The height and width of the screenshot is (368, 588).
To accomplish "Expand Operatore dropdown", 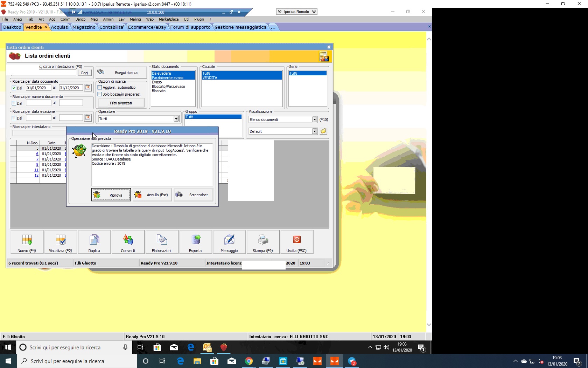I will [176, 119].
